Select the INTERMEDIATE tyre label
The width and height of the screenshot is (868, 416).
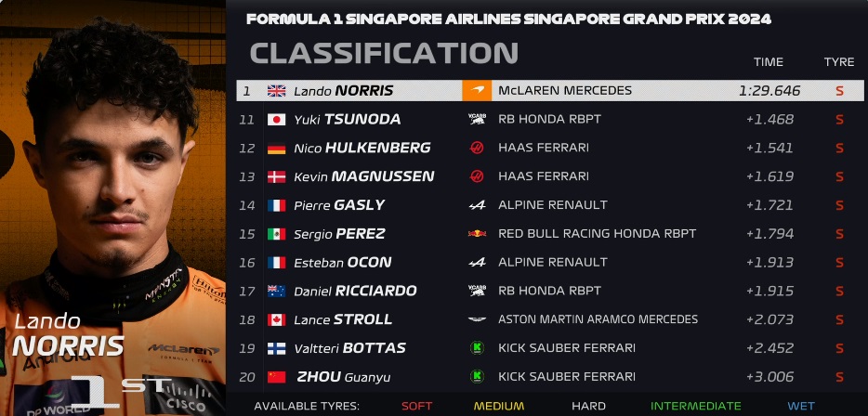pos(696,406)
